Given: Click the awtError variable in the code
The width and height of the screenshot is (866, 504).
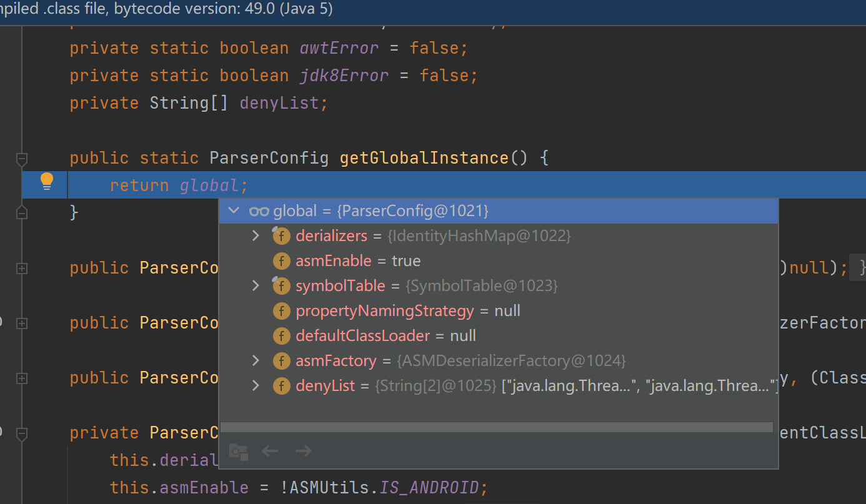Looking at the screenshot, I should click(339, 48).
